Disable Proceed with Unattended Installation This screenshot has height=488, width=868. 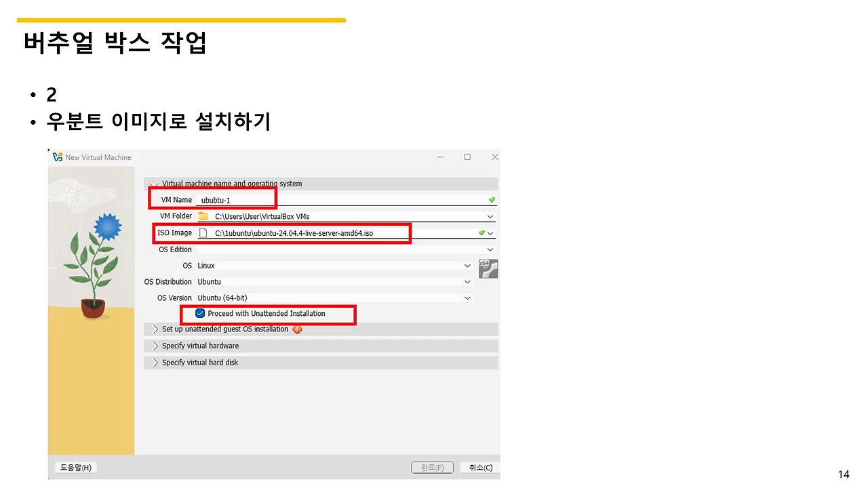pos(200,313)
